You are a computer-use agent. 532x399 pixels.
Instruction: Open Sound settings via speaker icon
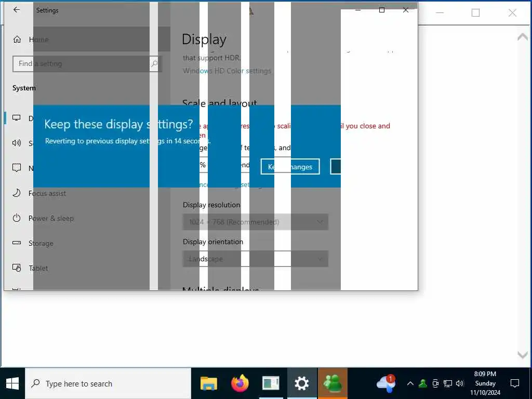(x=17, y=143)
